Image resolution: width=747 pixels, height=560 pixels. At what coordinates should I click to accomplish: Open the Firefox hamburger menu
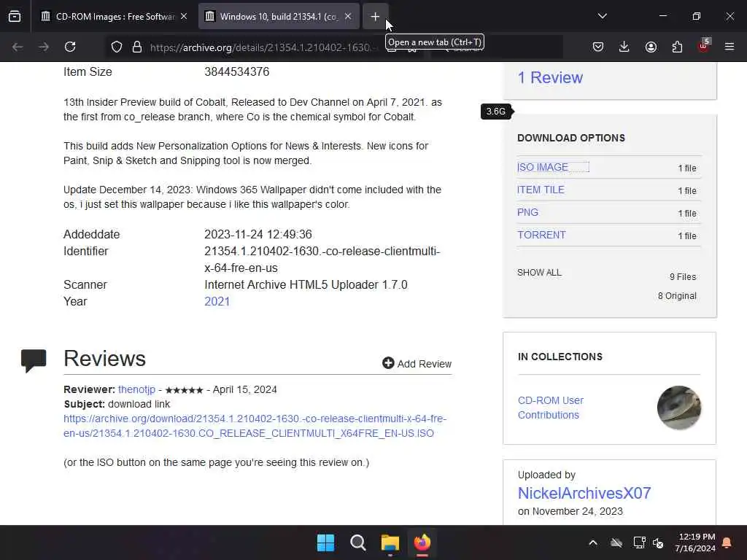coord(729,47)
